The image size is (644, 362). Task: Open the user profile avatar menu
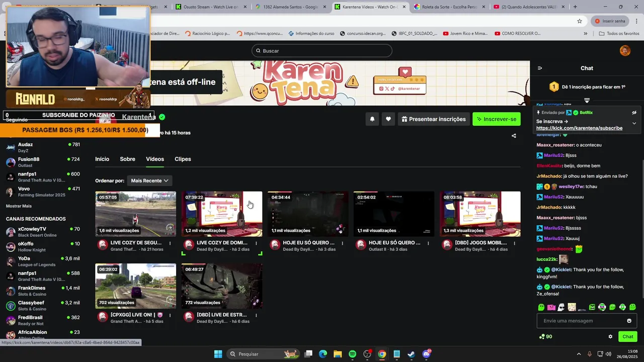pos(625,51)
